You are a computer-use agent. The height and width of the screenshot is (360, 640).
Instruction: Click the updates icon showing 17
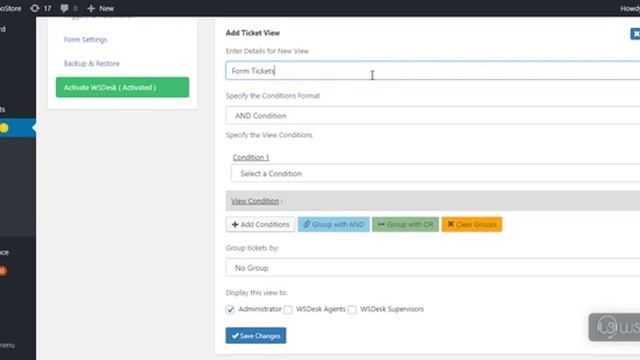click(41, 8)
